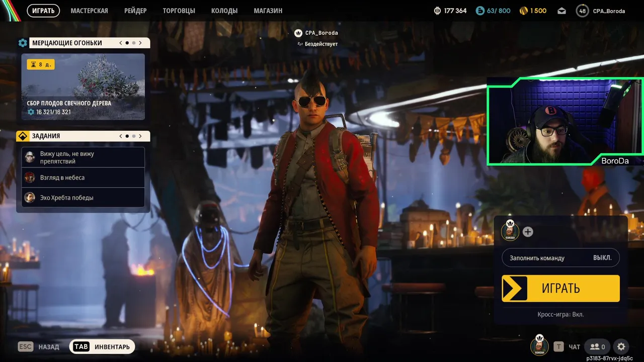Open the friends list 0 button
This screenshot has height=362, width=644.
tap(597, 346)
